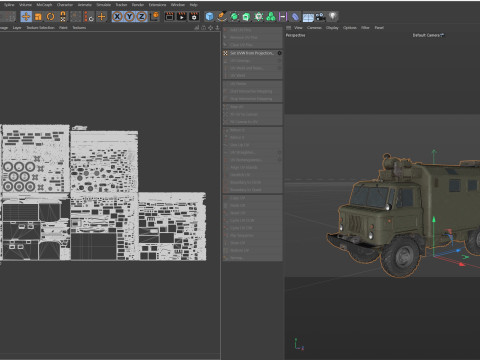480x360 pixels.
Task: Open the Character menu
Action: click(65, 5)
